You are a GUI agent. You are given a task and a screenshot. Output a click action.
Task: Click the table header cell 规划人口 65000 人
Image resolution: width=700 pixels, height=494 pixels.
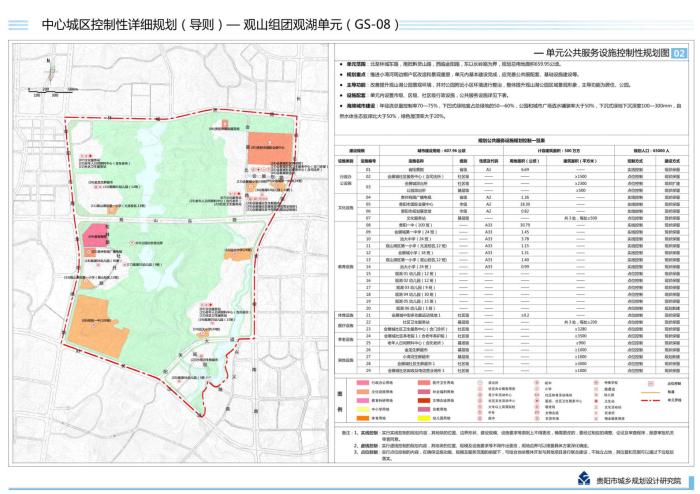click(651, 151)
